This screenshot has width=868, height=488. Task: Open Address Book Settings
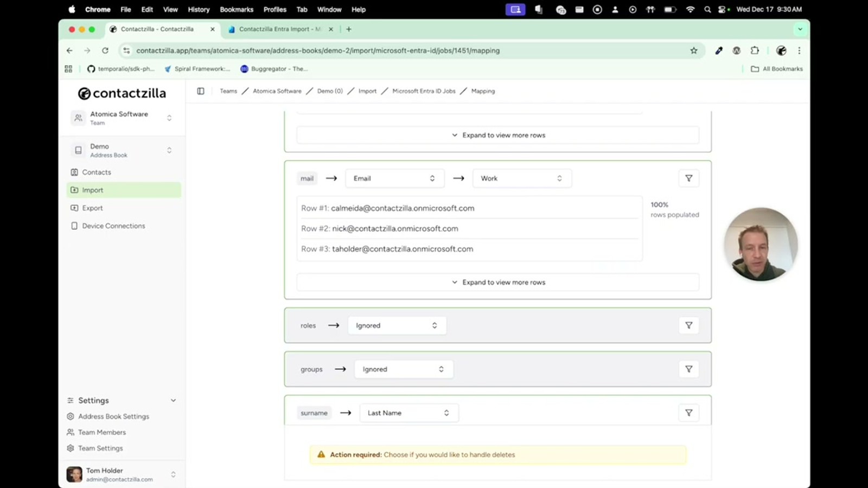pyautogui.click(x=113, y=416)
